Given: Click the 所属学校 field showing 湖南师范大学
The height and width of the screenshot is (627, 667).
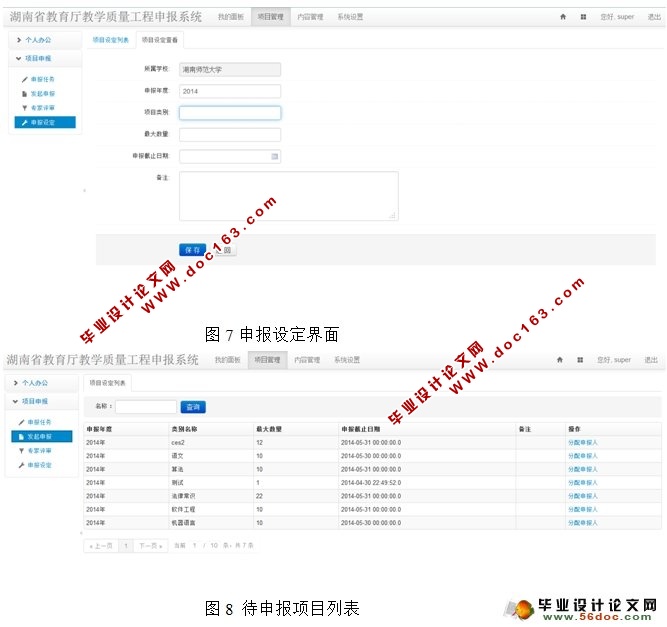Looking at the screenshot, I should (x=230, y=70).
